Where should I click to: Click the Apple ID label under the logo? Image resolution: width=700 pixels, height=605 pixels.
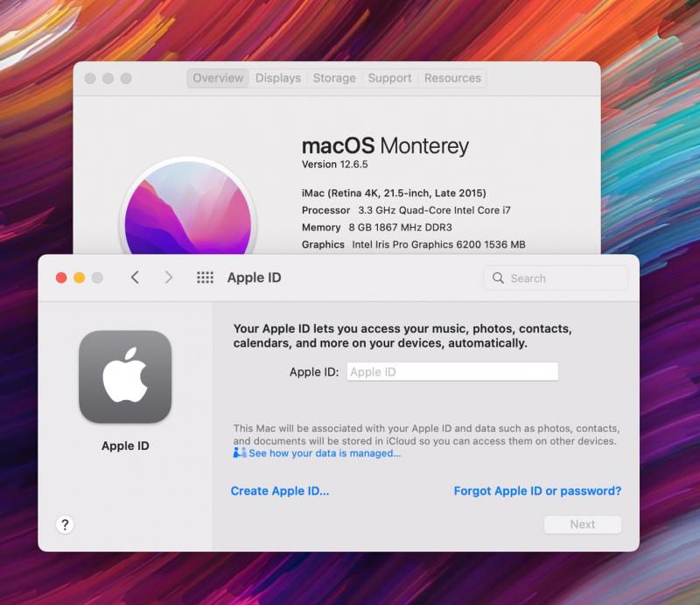coord(125,446)
